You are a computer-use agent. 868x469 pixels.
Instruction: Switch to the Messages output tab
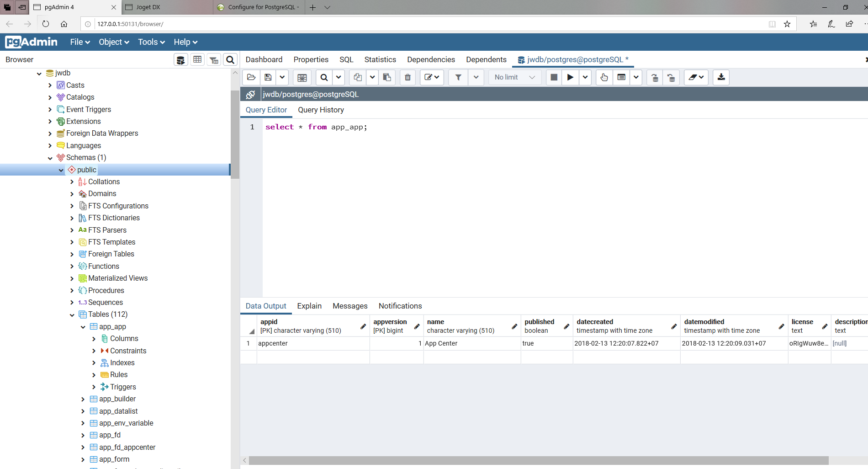pos(350,306)
